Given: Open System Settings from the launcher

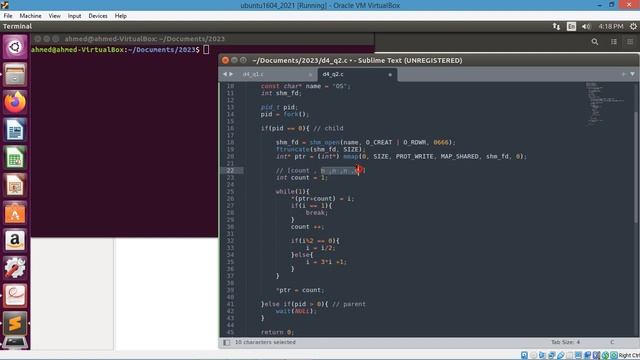Looking at the screenshot, I should [x=15, y=269].
